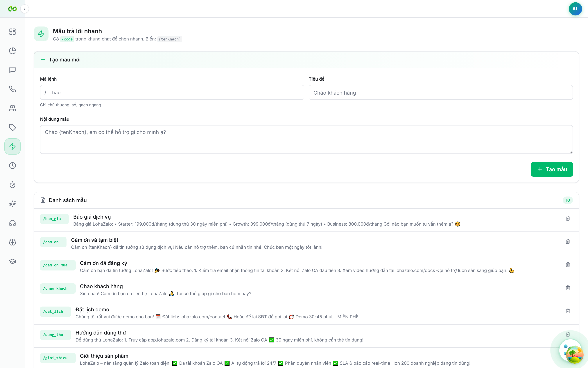Click the /dung_thu command badge
The height and width of the screenshot is (368, 588).
point(55,335)
